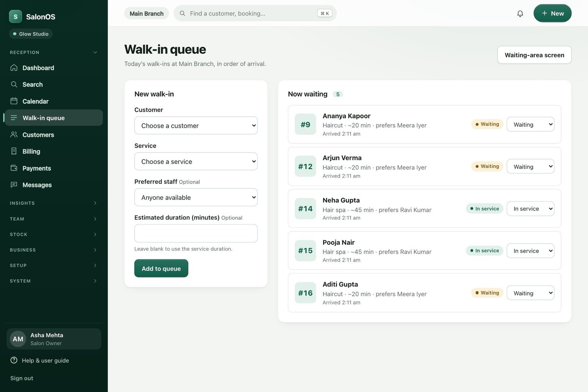Click Sign out
Viewport: 588px width, 392px height.
pyautogui.click(x=22, y=378)
